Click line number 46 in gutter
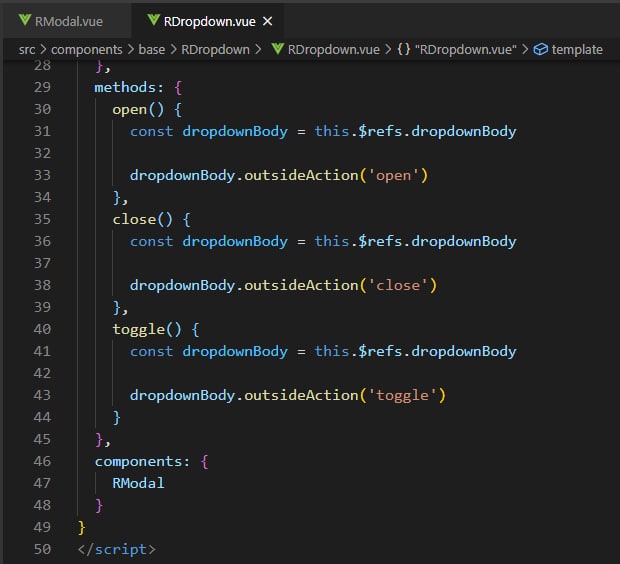 [x=42, y=461]
